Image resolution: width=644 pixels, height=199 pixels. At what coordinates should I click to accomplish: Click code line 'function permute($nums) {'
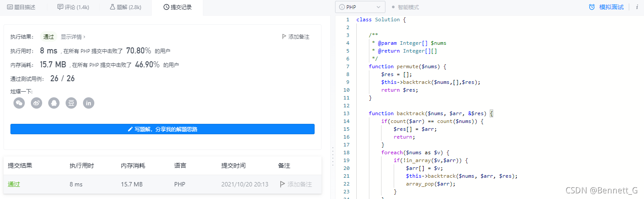(x=408, y=66)
